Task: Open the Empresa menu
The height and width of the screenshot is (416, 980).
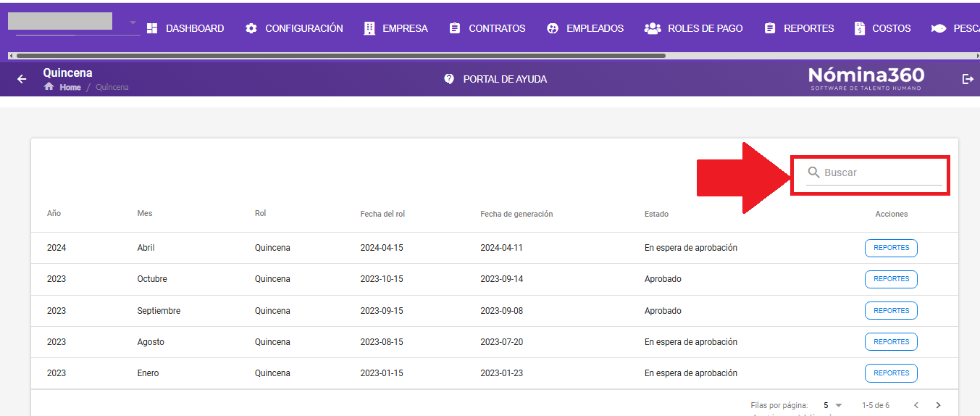Action: [x=395, y=28]
